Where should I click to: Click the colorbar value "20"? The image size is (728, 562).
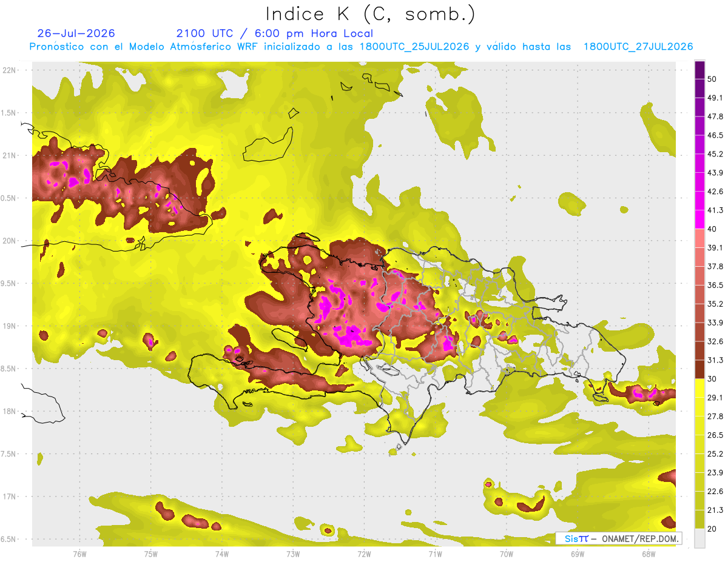713,529
